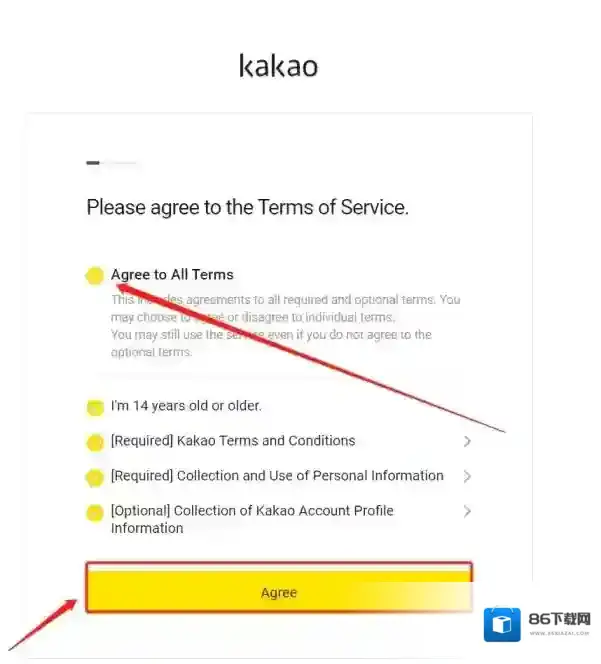
Task: Click the all-terms description paragraph
Action: (285, 325)
